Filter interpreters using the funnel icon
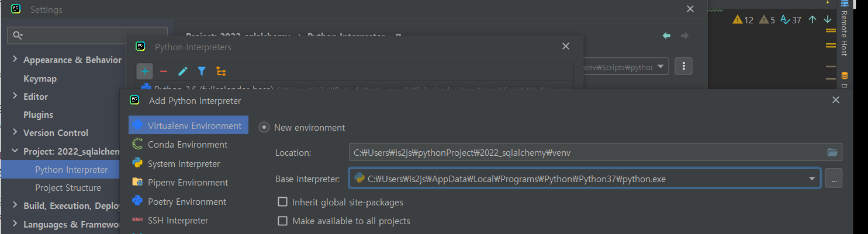 202,71
